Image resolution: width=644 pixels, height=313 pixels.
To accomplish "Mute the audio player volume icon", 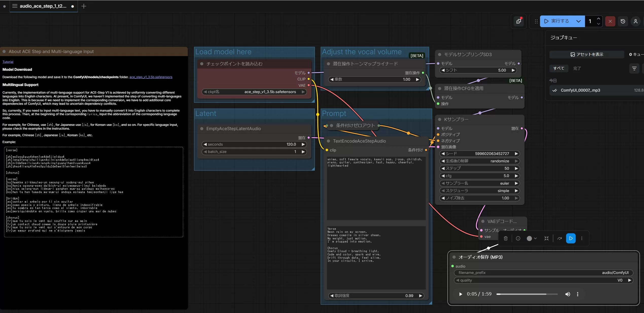I will click(x=568, y=294).
